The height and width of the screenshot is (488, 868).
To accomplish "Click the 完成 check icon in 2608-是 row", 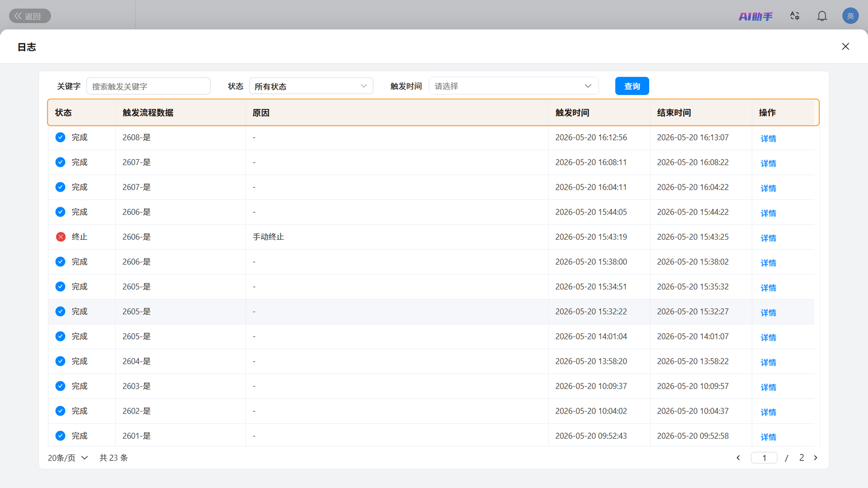I will pyautogui.click(x=60, y=137).
